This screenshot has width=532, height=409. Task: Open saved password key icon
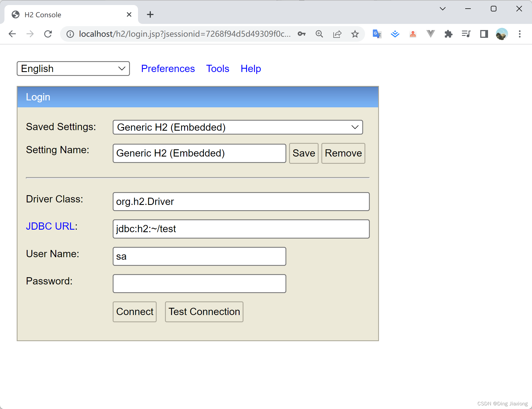click(x=302, y=34)
